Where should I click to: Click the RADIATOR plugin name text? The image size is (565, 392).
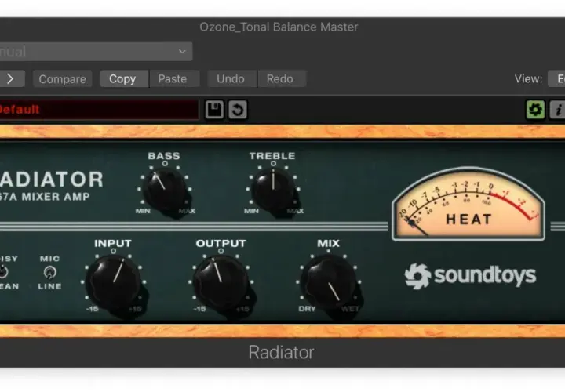52,180
